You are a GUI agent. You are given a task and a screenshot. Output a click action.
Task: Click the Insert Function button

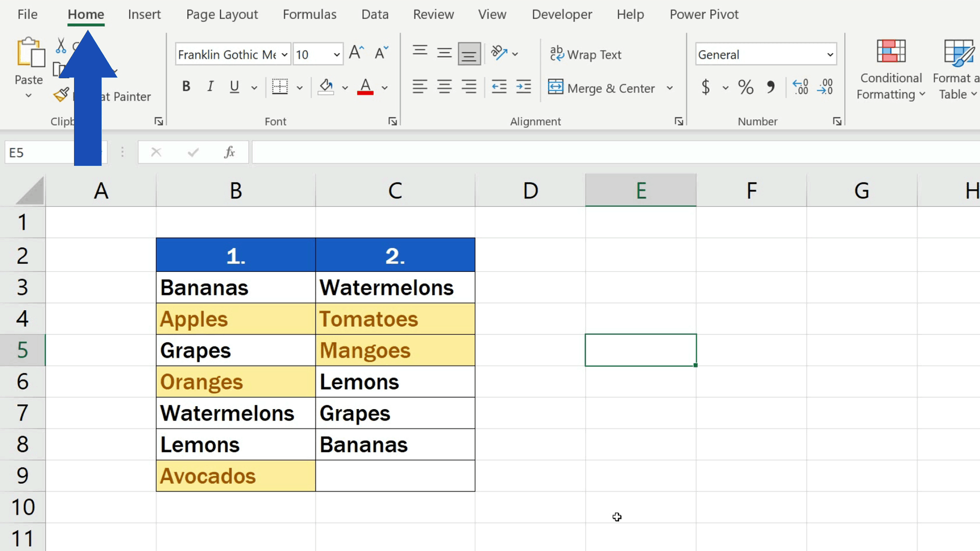point(230,152)
